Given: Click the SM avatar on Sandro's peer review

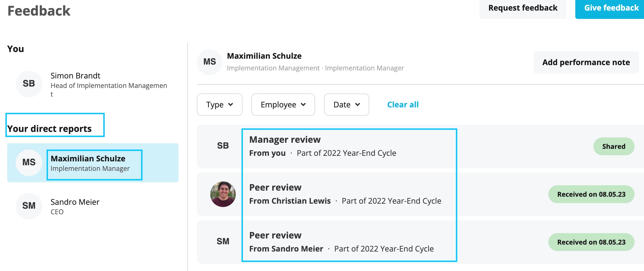Looking at the screenshot, I should click(x=223, y=242).
